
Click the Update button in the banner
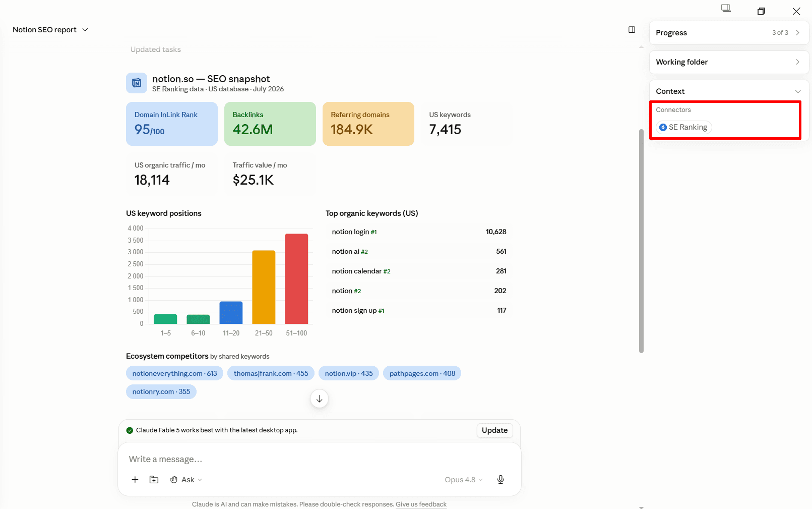pyautogui.click(x=494, y=430)
